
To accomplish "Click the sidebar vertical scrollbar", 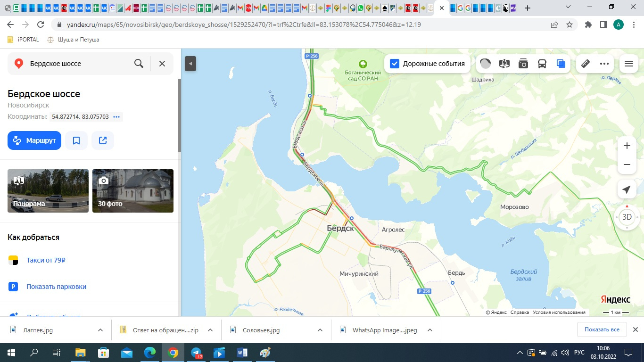I will (179, 115).
